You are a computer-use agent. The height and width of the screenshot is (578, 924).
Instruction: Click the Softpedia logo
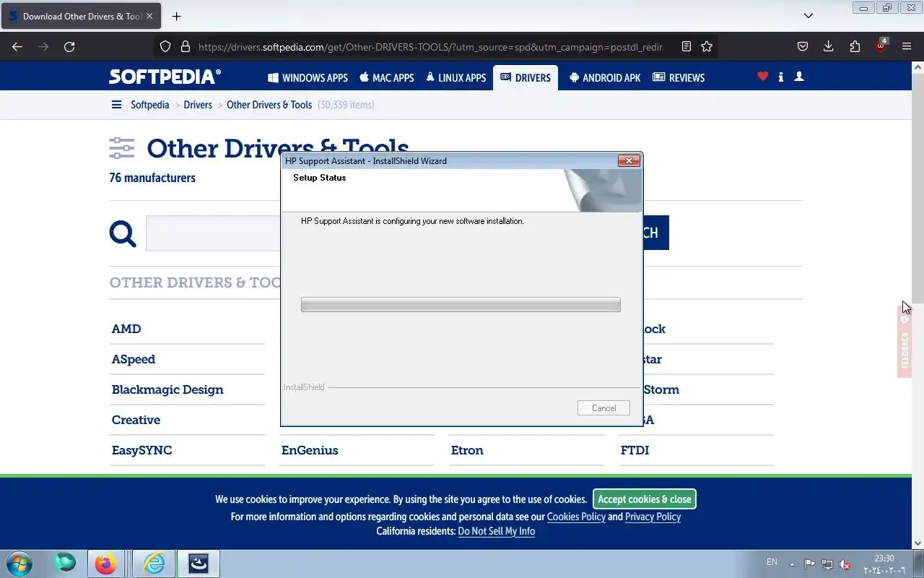(165, 77)
